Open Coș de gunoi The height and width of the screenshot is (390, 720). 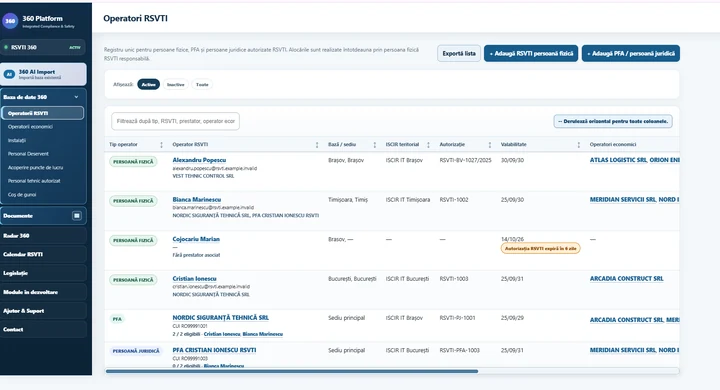[x=22, y=195]
